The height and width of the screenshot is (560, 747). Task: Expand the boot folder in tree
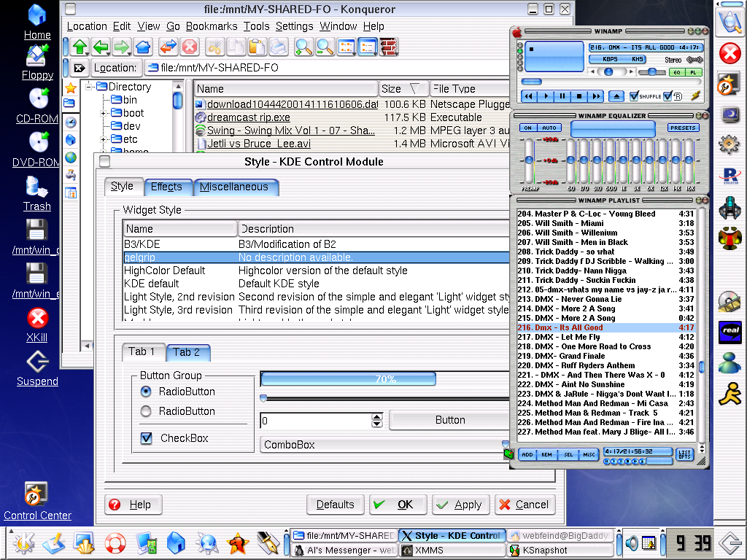tap(103, 113)
